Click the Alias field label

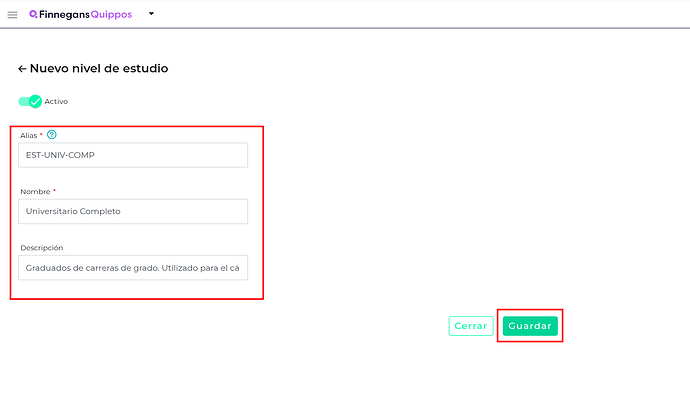coord(29,136)
